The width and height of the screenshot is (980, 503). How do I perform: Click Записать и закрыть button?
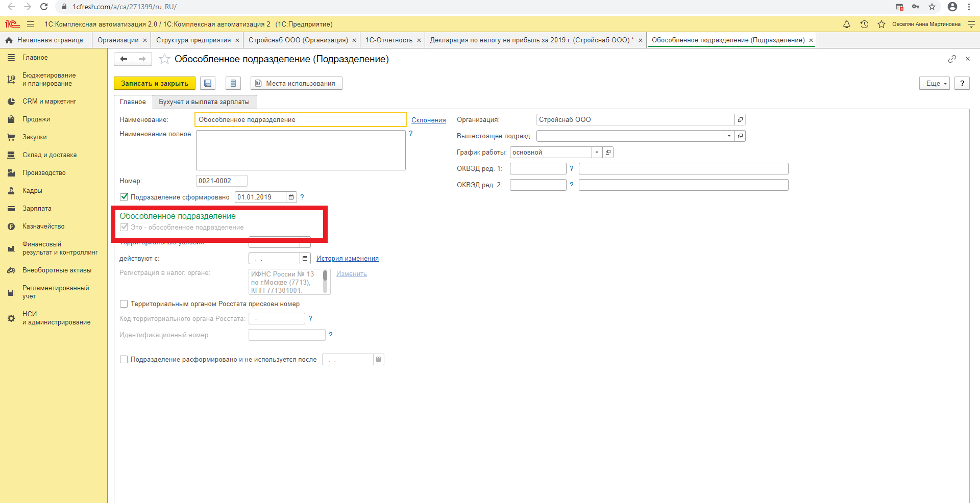pyautogui.click(x=155, y=83)
